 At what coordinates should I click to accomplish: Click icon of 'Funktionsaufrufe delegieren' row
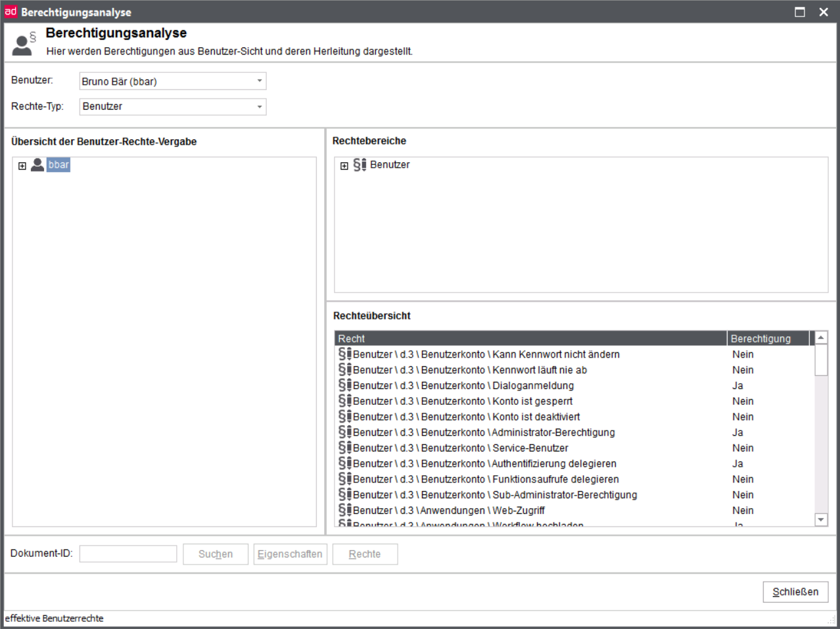click(345, 479)
